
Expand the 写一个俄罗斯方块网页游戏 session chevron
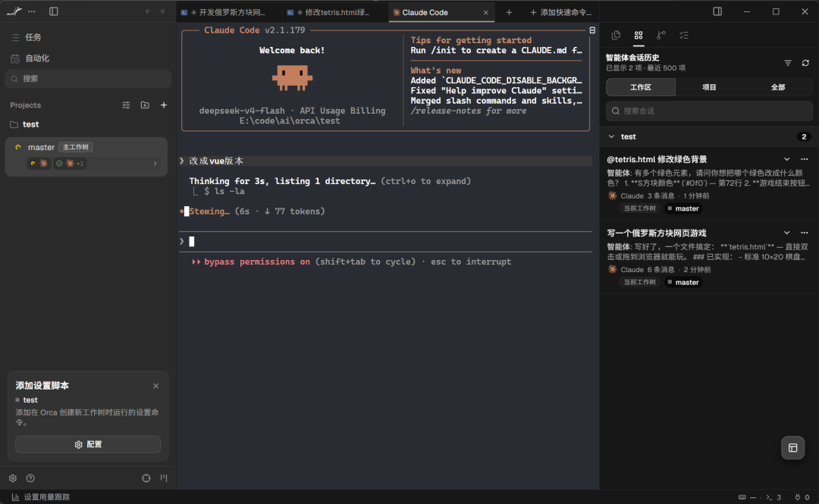pos(786,233)
